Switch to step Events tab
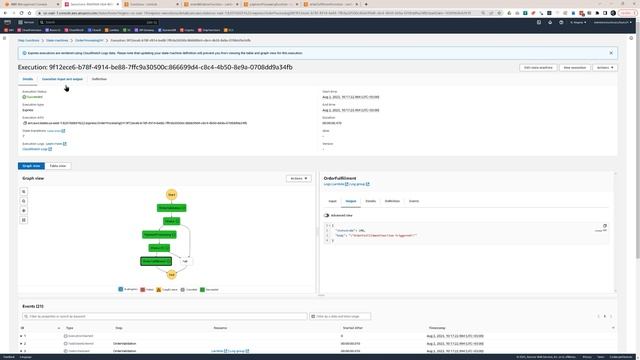 point(414,201)
